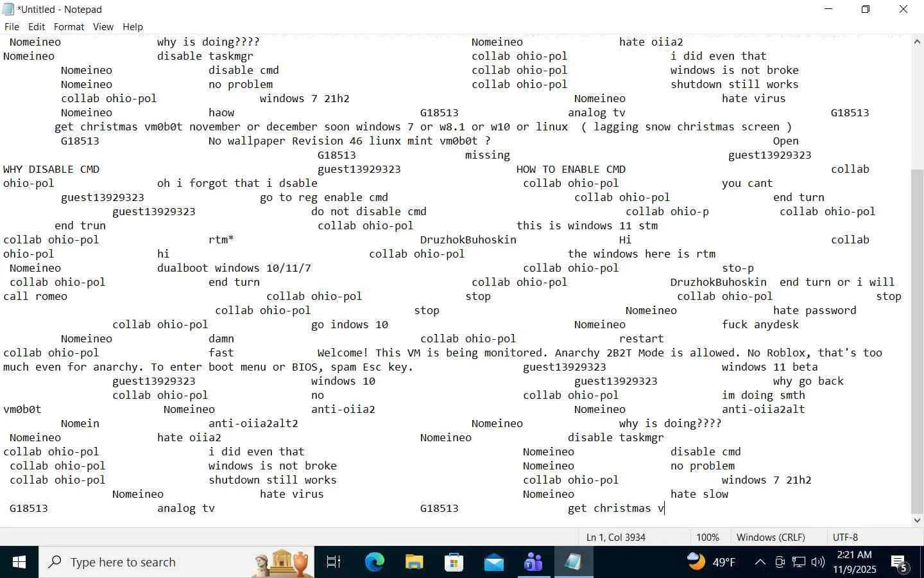924x578 pixels.
Task: Click the text 'WHY DISABLE CMD'
Action: pos(51,170)
